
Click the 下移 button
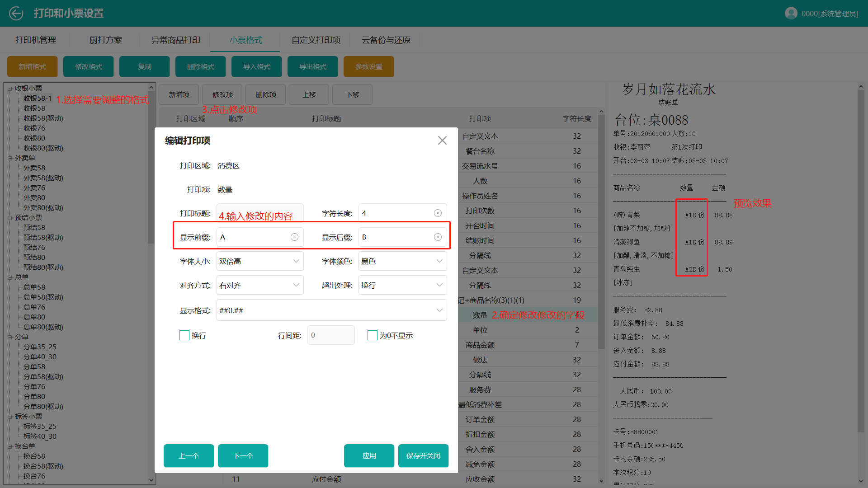pos(353,94)
